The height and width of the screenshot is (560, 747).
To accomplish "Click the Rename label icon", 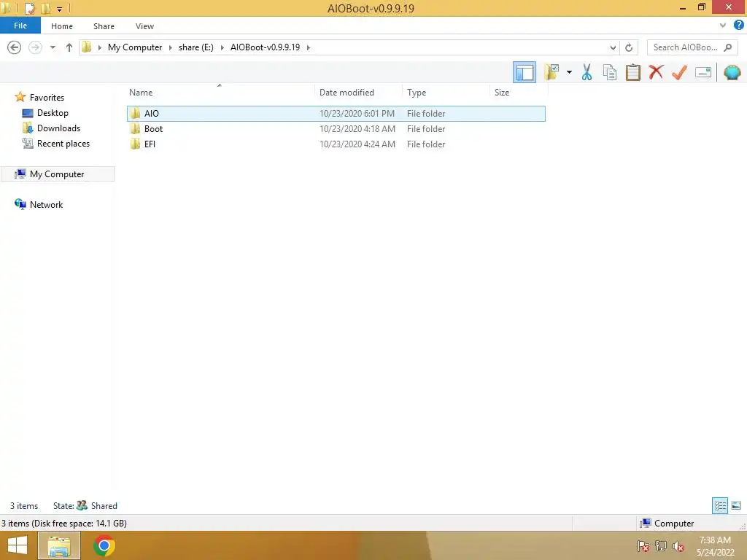I will (x=703, y=72).
